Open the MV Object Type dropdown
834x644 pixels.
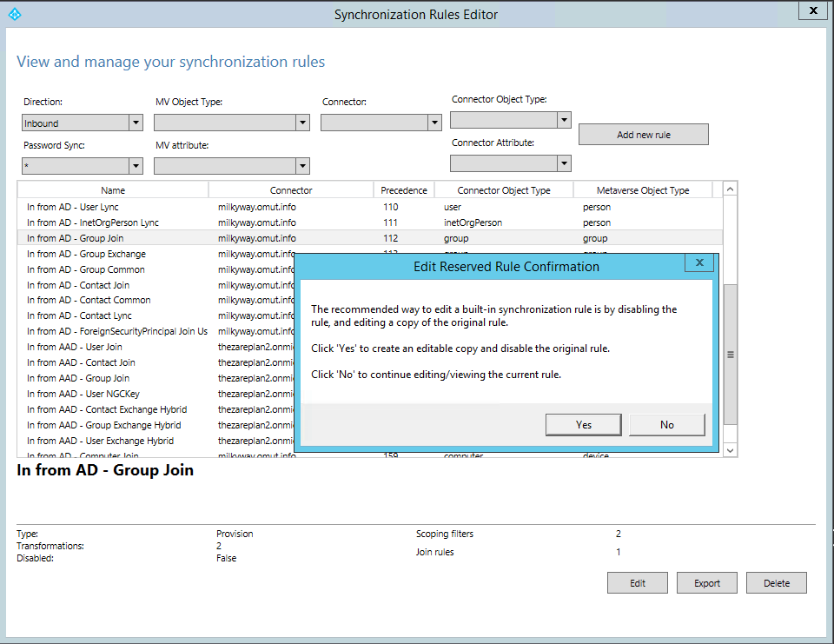[x=232, y=123]
